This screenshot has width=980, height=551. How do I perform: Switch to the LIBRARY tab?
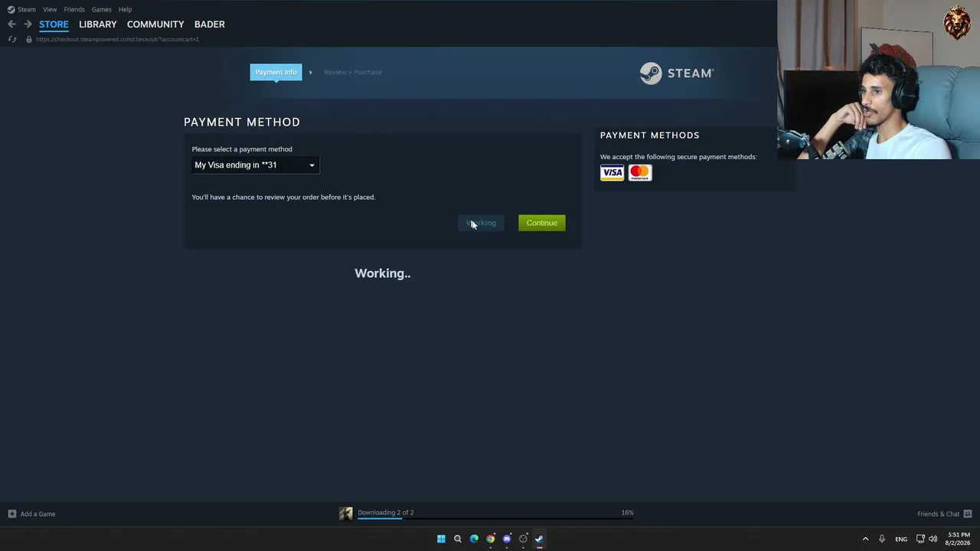click(98, 24)
